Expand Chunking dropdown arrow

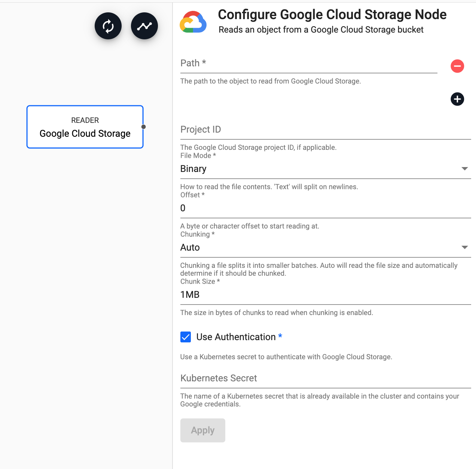coord(465,248)
